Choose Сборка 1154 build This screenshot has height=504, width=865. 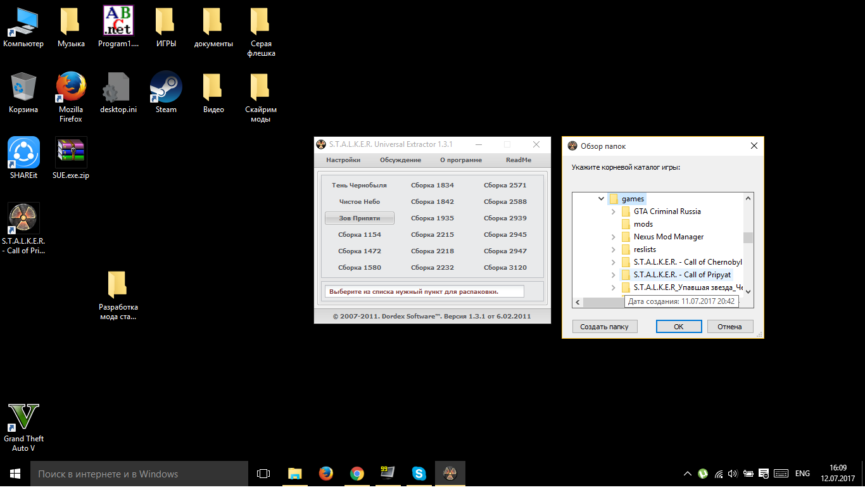click(x=359, y=235)
